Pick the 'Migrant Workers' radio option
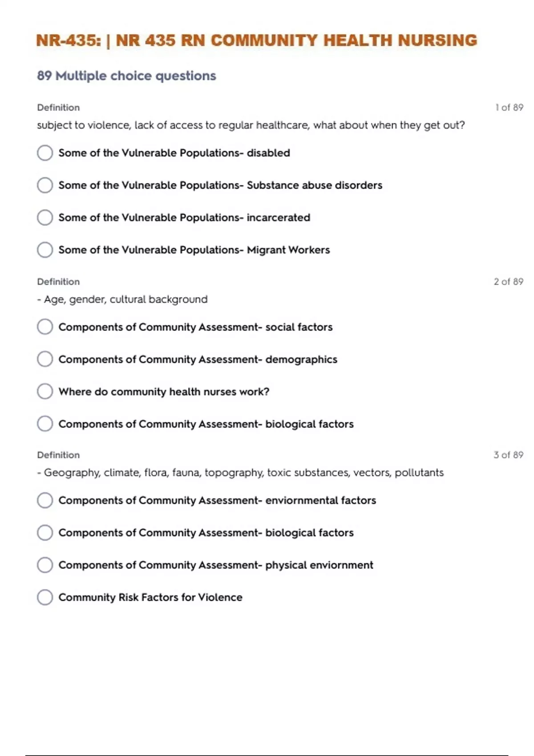Image resolution: width=534 pixels, height=756 pixels. 45,250
